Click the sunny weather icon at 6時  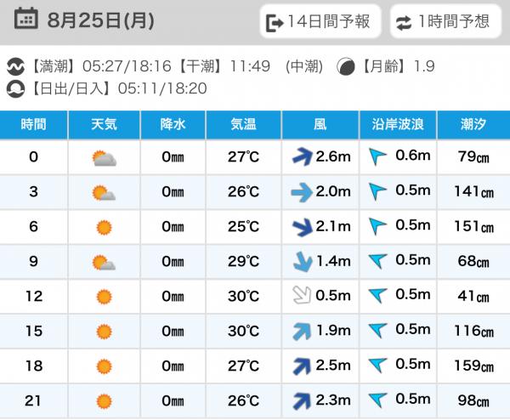[104, 227]
